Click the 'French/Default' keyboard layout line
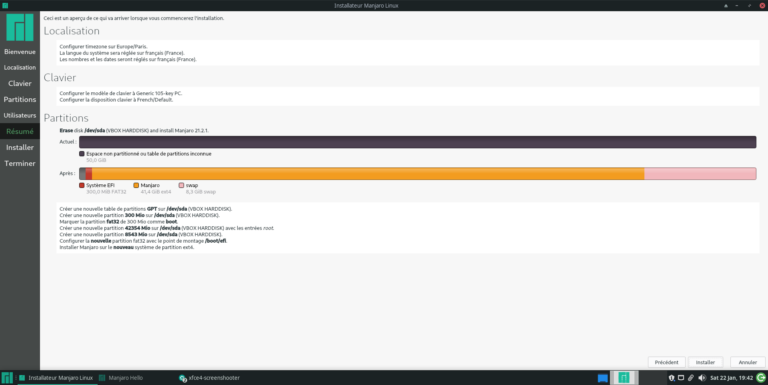This screenshot has width=768, height=385. coord(116,99)
